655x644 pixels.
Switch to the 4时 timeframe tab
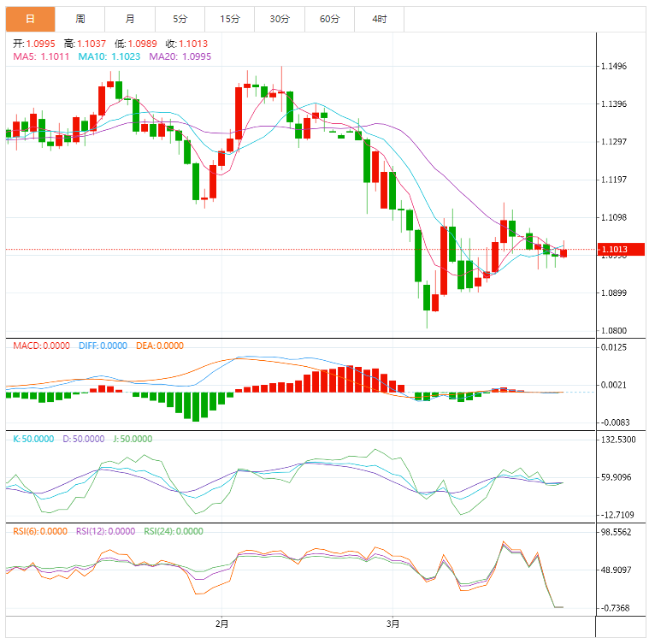(380, 19)
